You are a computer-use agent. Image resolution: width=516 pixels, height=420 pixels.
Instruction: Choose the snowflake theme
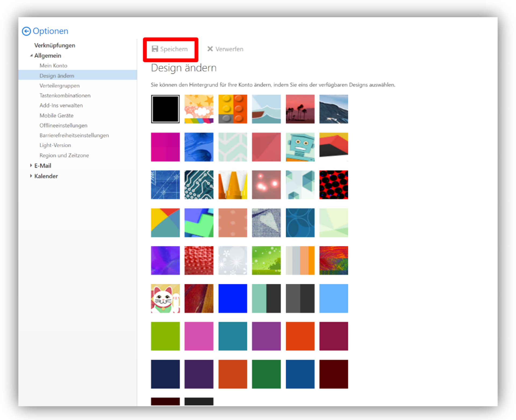tap(233, 260)
